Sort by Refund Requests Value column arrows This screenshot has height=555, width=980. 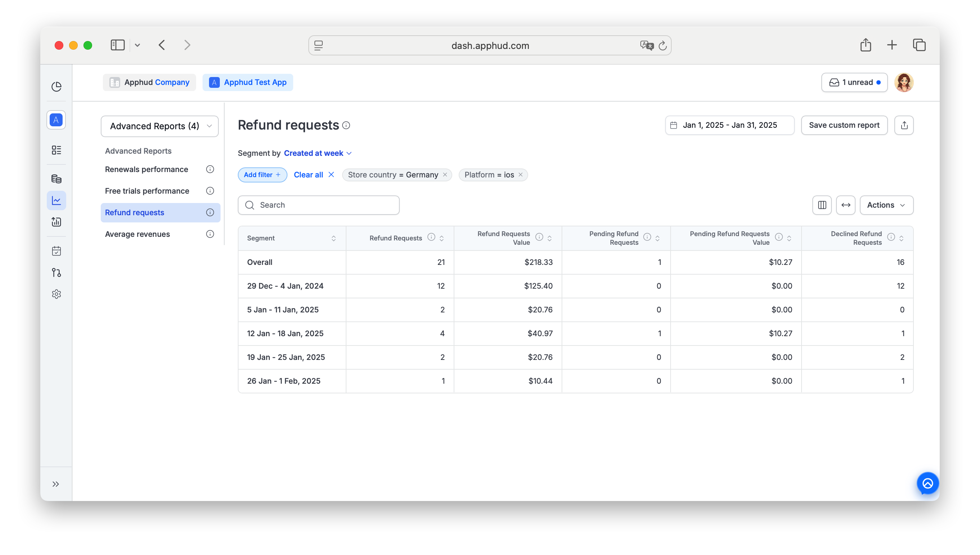coord(549,238)
